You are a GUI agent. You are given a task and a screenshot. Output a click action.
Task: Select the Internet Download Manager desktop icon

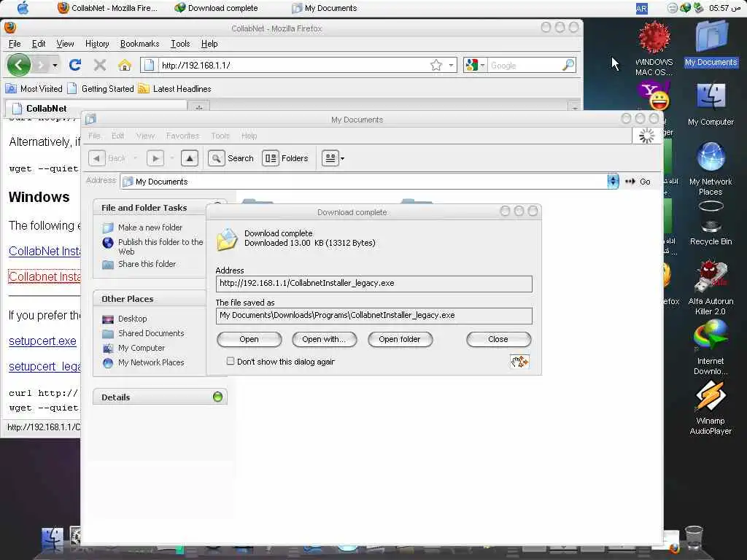(x=711, y=348)
